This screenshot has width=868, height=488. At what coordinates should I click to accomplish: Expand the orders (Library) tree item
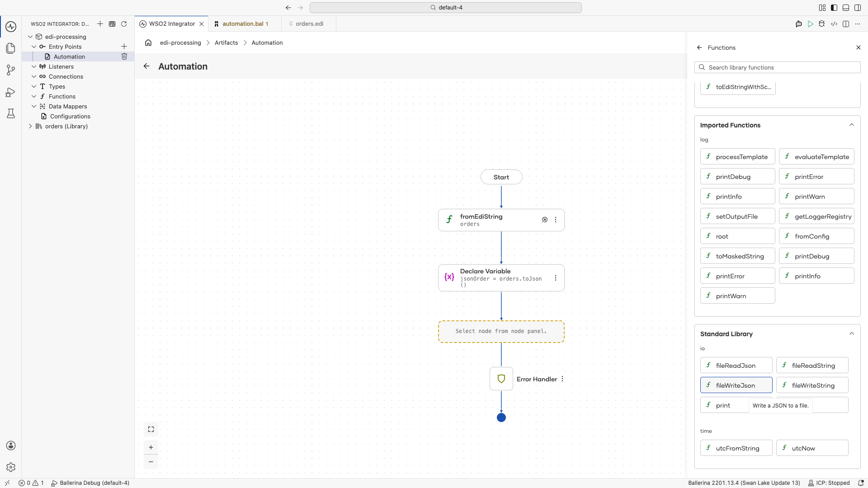(30, 127)
